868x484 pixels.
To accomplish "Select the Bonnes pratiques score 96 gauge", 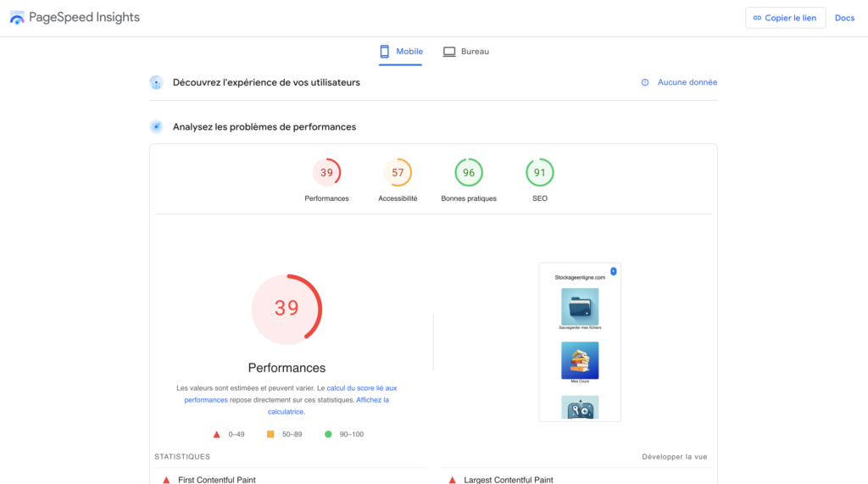I will pyautogui.click(x=469, y=173).
